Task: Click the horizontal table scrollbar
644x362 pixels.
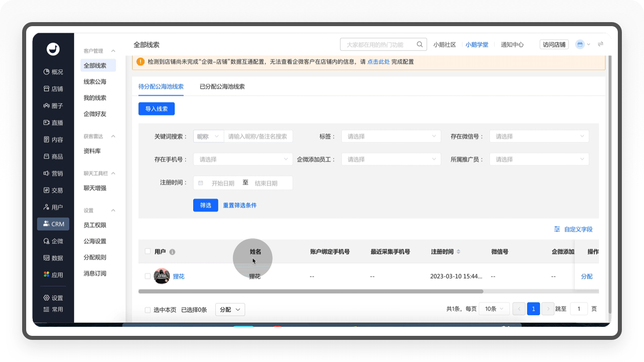Action: (311, 291)
